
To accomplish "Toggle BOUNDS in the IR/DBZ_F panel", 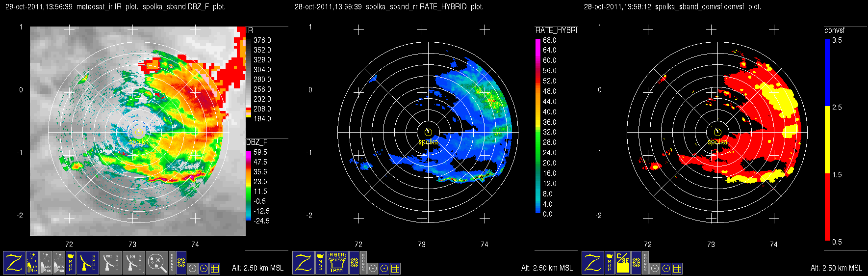I will pyautogui.click(x=172, y=263).
